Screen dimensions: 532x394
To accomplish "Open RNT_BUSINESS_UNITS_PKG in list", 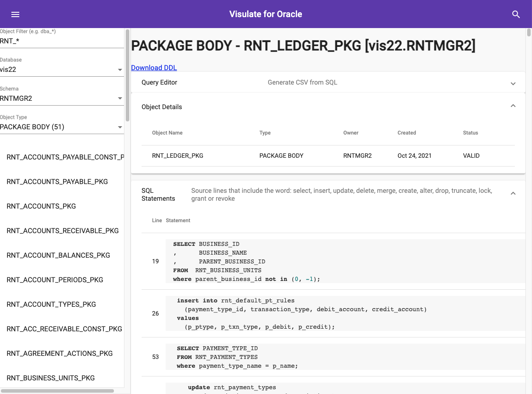I will (50, 378).
